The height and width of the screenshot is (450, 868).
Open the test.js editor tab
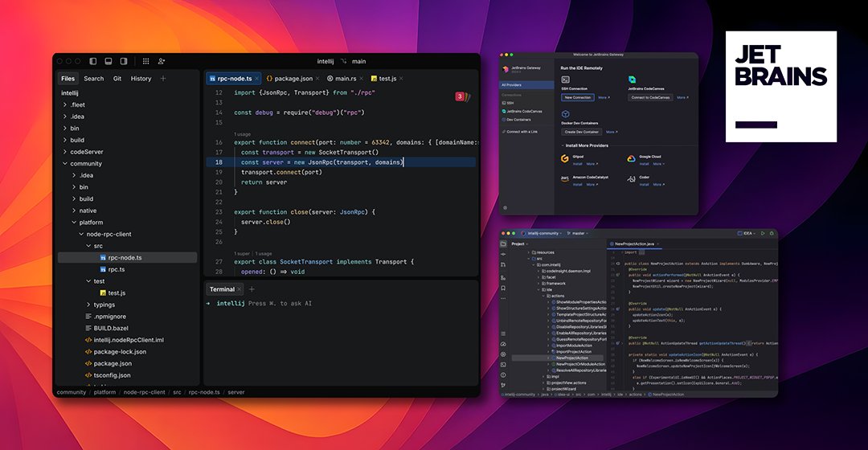pyautogui.click(x=387, y=79)
